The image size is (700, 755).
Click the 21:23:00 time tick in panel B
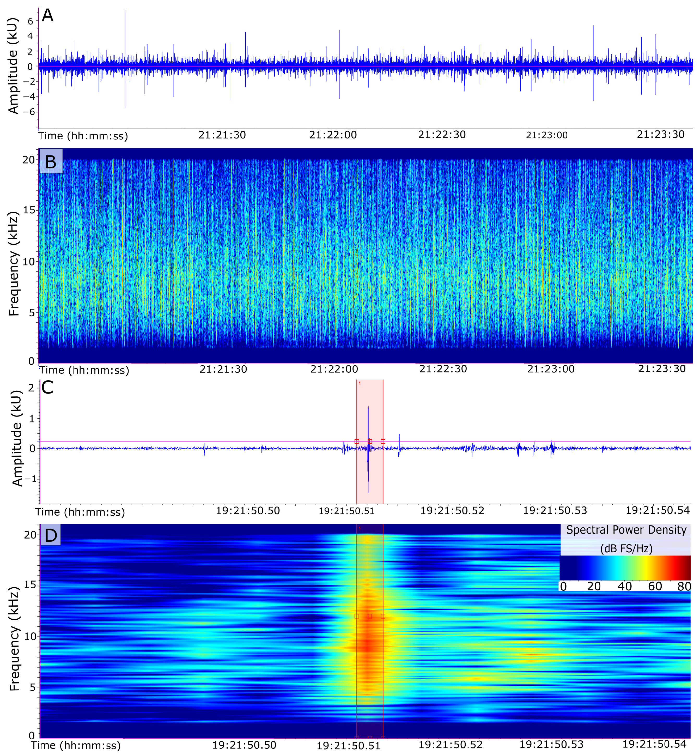coord(551,369)
